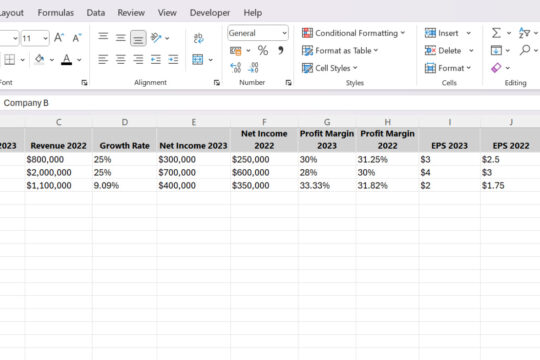The width and height of the screenshot is (540, 360).
Task: Increase font size with the larger A icon
Action: 59,38
